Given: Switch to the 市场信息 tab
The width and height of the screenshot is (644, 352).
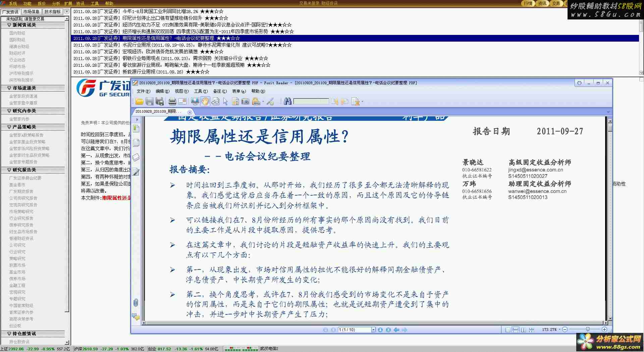Looking at the screenshot, I should (31, 11).
